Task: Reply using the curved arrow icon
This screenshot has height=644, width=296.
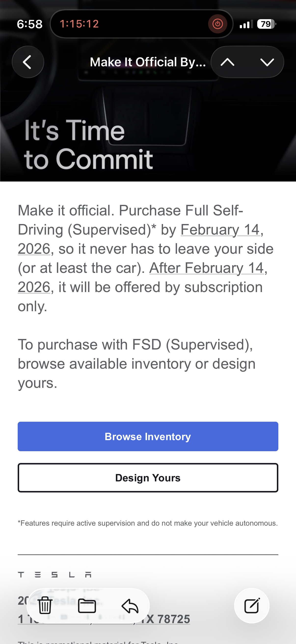Action: pos(130,606)
